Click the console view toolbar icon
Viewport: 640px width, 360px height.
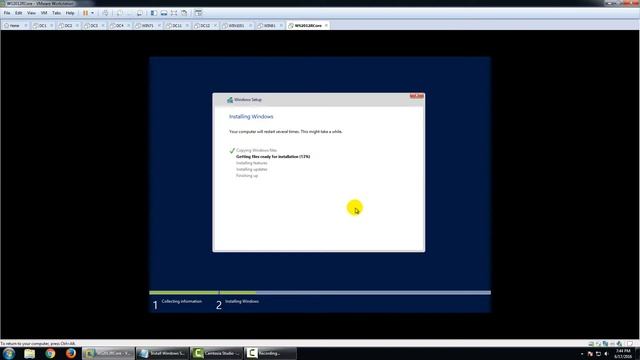[x=199, y=13]
